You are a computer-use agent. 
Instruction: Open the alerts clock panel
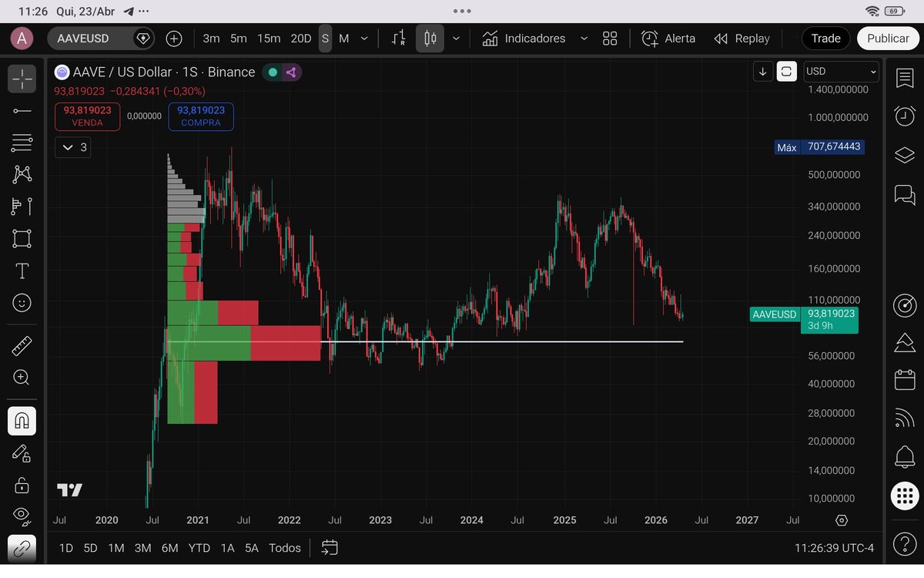pos(905,116)
